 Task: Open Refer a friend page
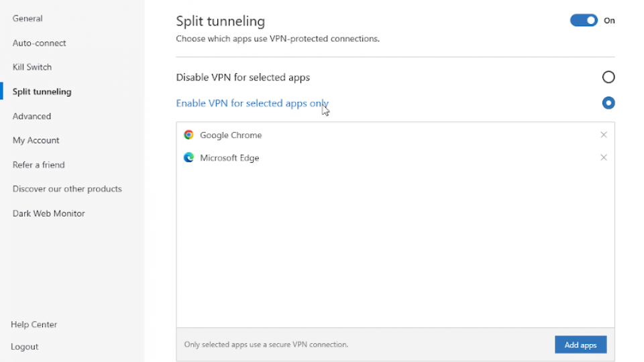39,165
